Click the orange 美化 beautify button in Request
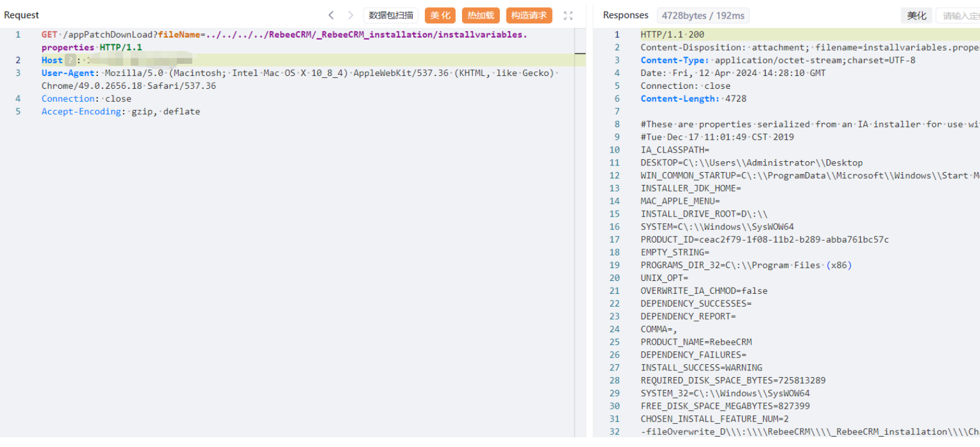 pyautogui.click(x=440, y=15)
